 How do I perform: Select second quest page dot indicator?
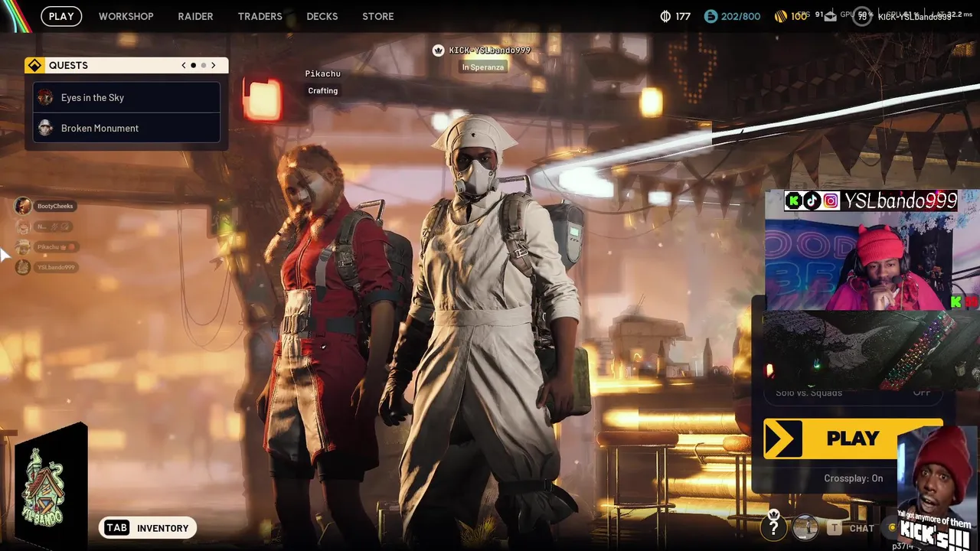(203, 65)
